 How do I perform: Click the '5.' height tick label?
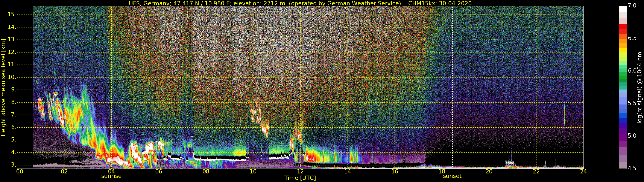pos(13,140)
